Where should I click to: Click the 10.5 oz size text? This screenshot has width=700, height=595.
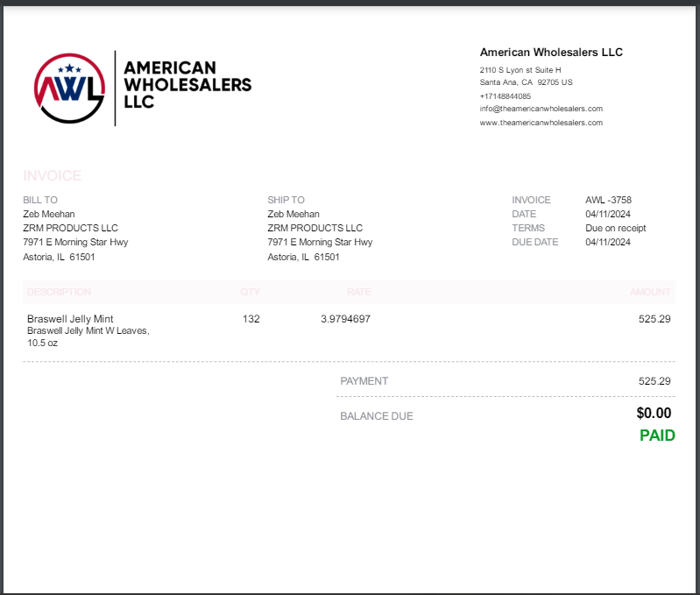(42, 343)
